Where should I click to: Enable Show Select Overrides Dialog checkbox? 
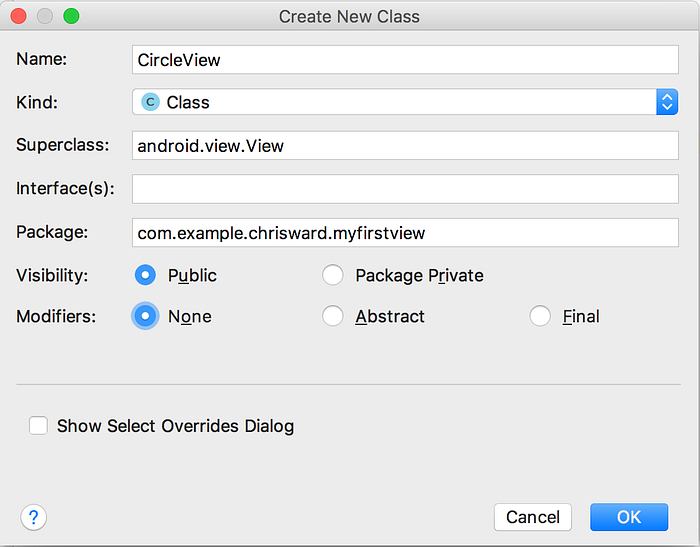click(x=39, y=426)
